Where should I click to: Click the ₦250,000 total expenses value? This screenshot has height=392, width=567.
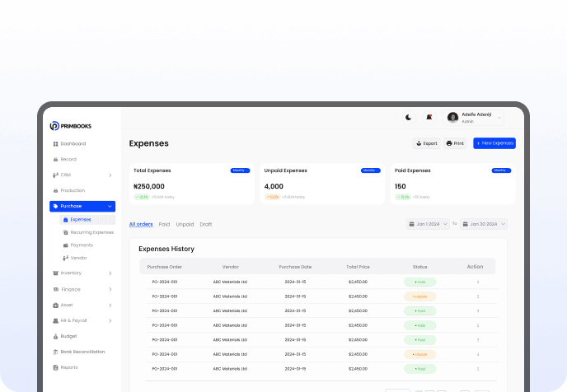(x=149, y=186)
